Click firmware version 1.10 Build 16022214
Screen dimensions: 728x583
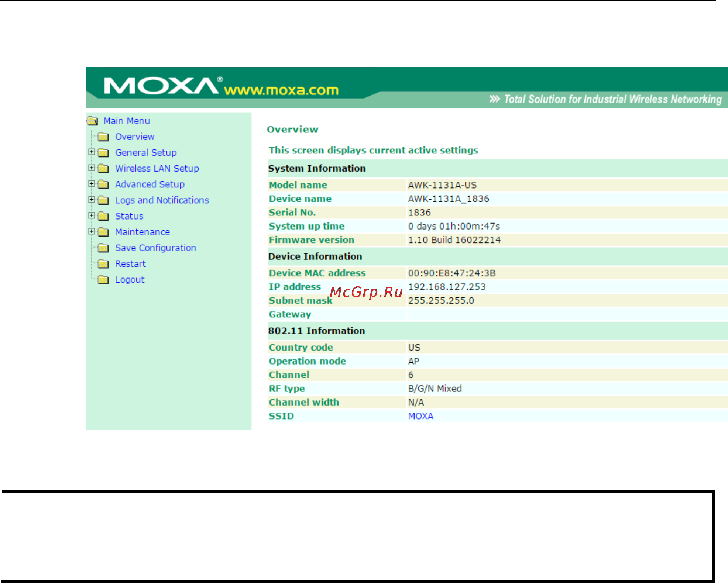coord(454,240)
